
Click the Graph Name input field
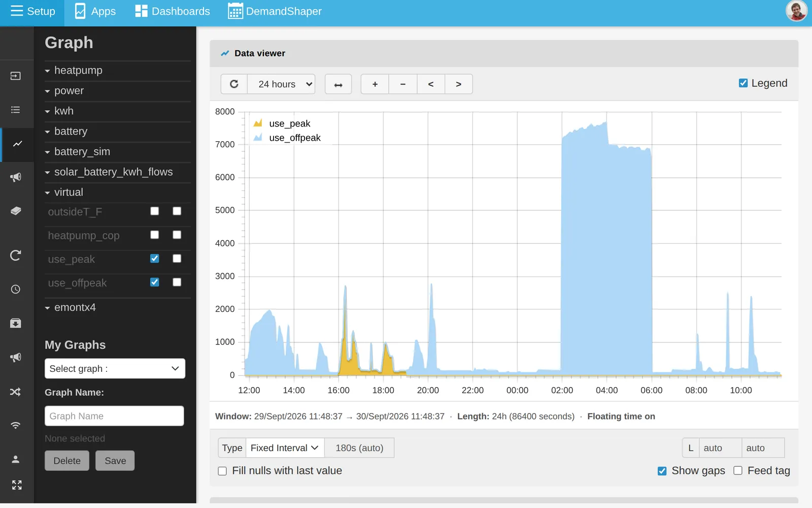[114, 416]
